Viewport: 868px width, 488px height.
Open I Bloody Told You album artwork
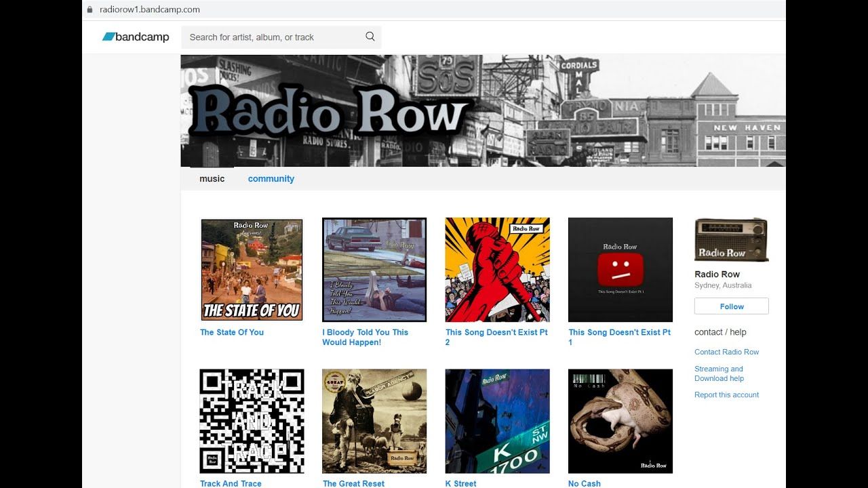point(374,270)
